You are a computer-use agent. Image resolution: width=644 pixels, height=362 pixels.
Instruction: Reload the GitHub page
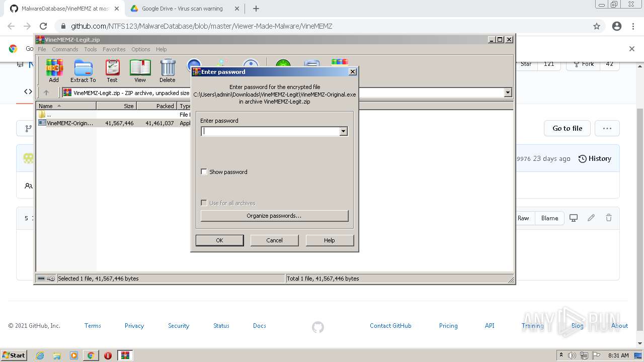[43, 26]
